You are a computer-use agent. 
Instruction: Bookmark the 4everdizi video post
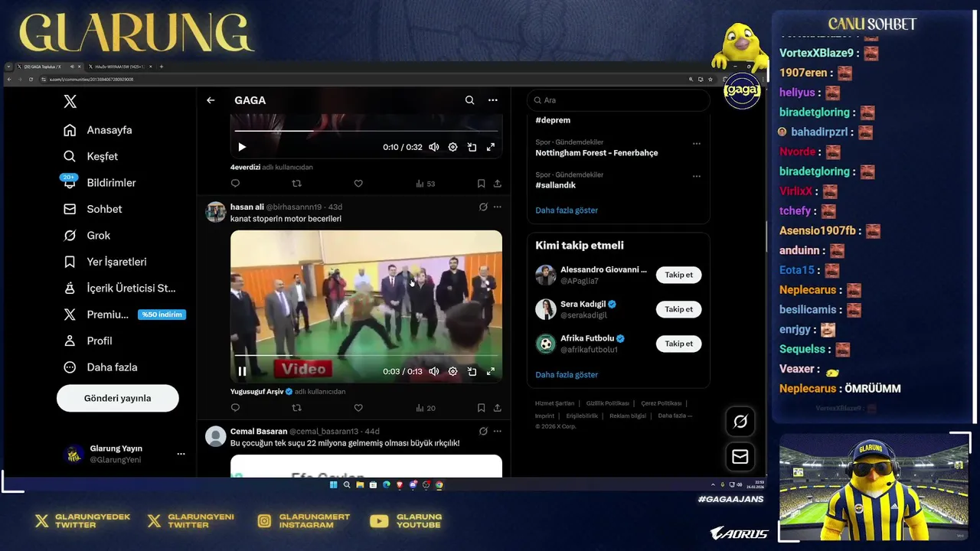pos(481,184)
